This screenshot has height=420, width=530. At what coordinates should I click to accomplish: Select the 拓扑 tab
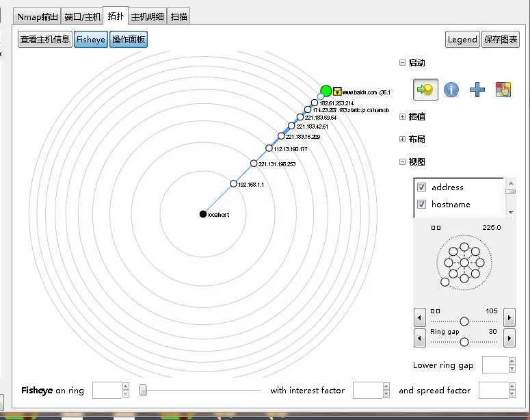click(x=116, y=16)
